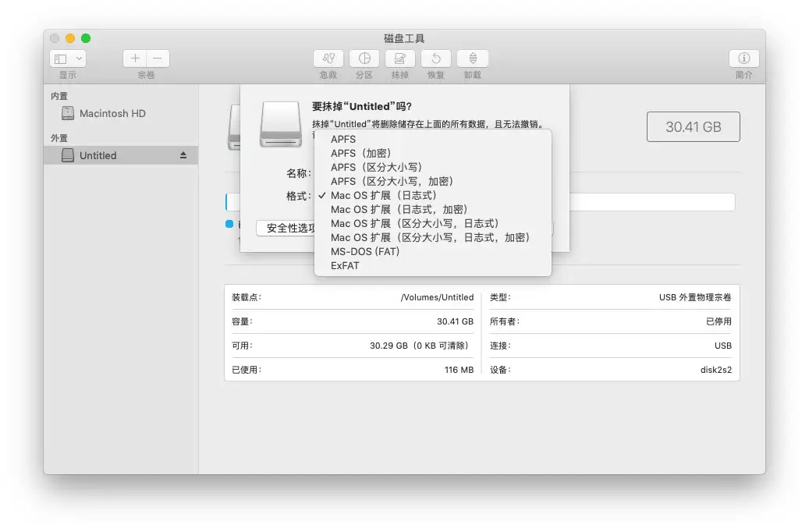
Task: Choose APFS (区分大小写, 加密) option
Action: (x=432, y=181)
